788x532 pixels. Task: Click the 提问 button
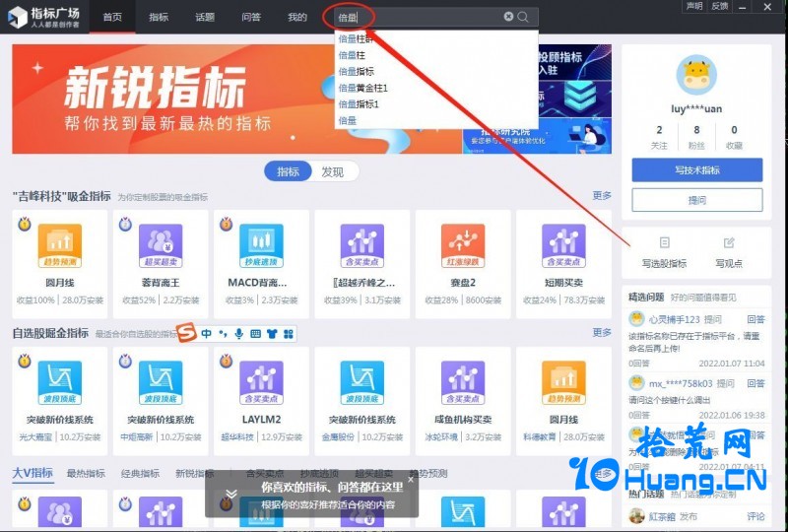pyautogui.click(x=697, y=200)
